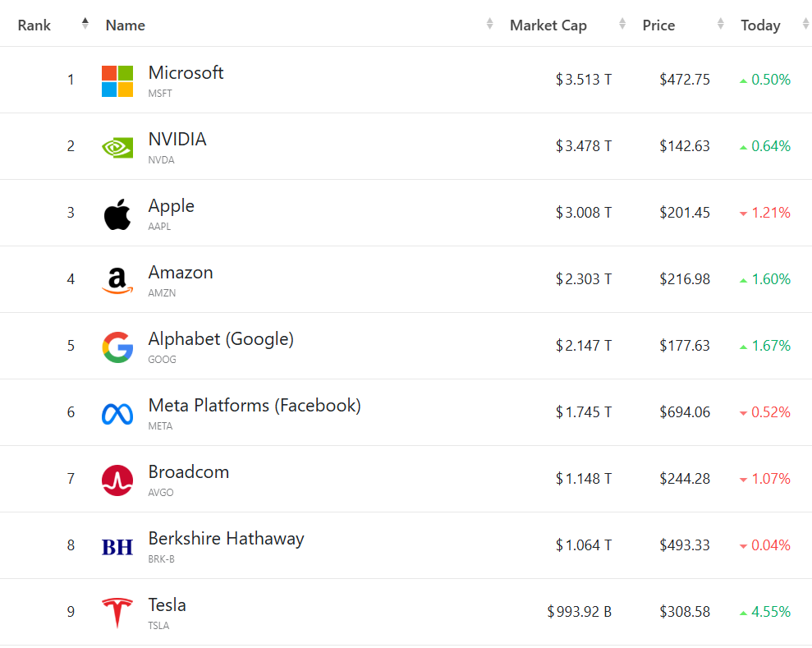Click the Today column header
The width and height of the screenshot is (812, 648).
click(760, 25)
